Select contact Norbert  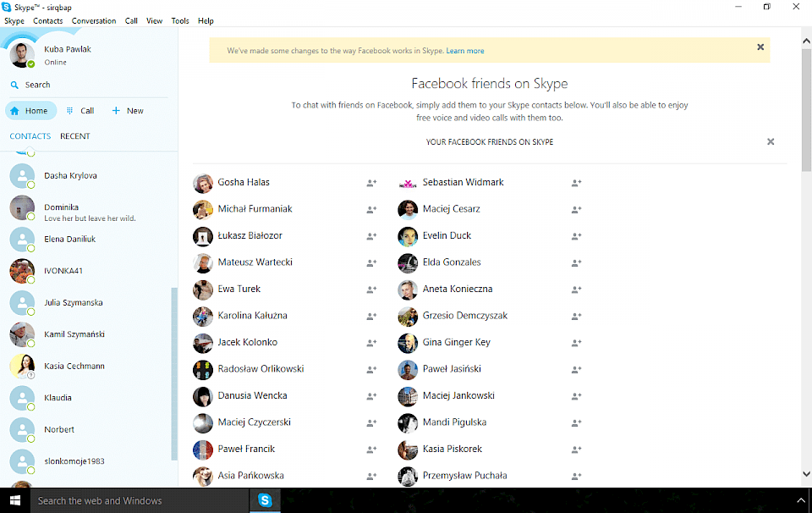(89, 429)
